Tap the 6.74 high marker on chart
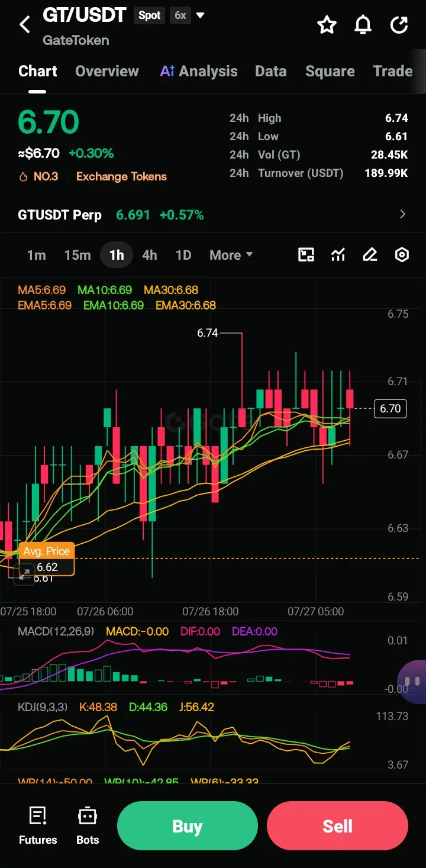This screenshot has height=868, width=426. click(208, 333)
